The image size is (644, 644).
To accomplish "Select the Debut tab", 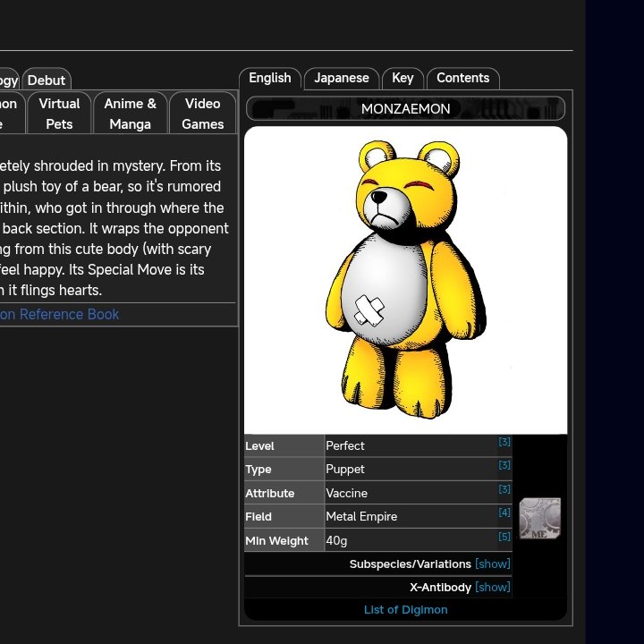I will (x=47, y=80).
